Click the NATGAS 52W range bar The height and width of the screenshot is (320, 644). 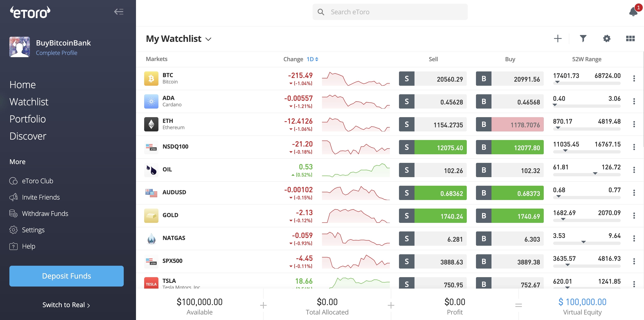tap(587, 243)
